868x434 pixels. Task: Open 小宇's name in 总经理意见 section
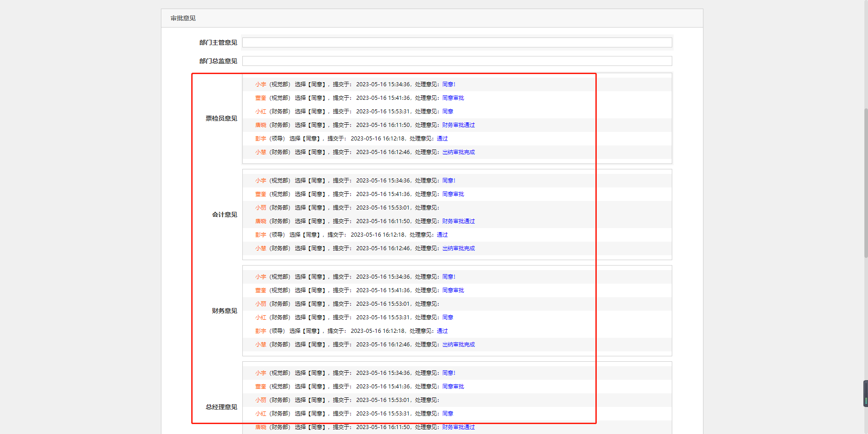[x=260, y=373]
